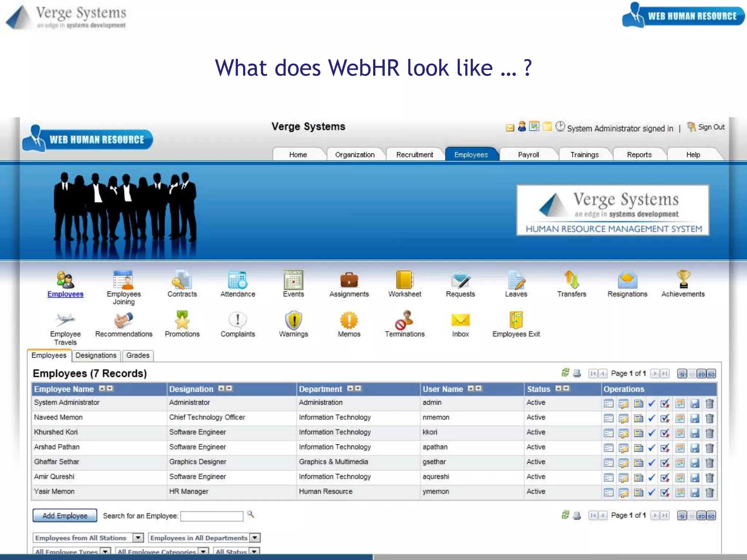
Task: Expand Employees in All Departments dropdown
Action: pos(255,538)
